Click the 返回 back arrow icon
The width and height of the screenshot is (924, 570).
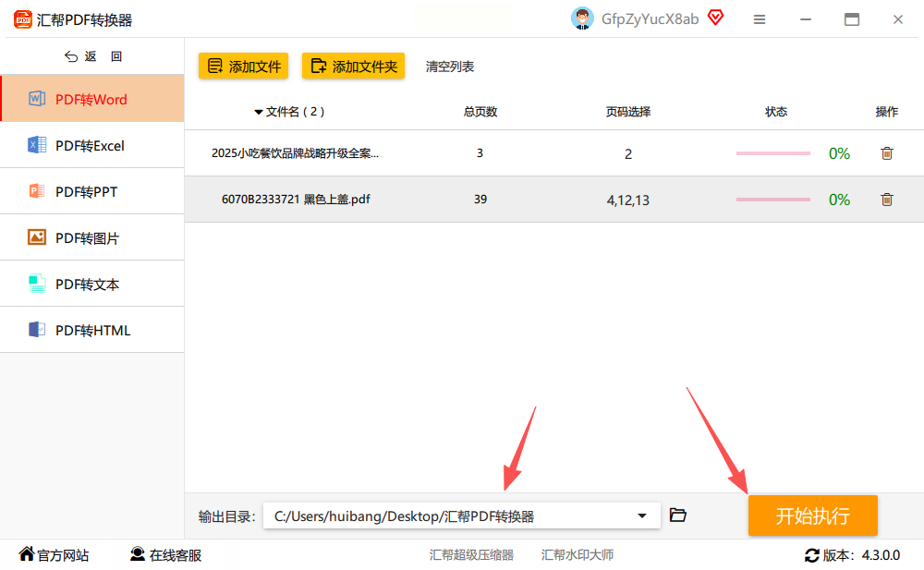(71, 56)
